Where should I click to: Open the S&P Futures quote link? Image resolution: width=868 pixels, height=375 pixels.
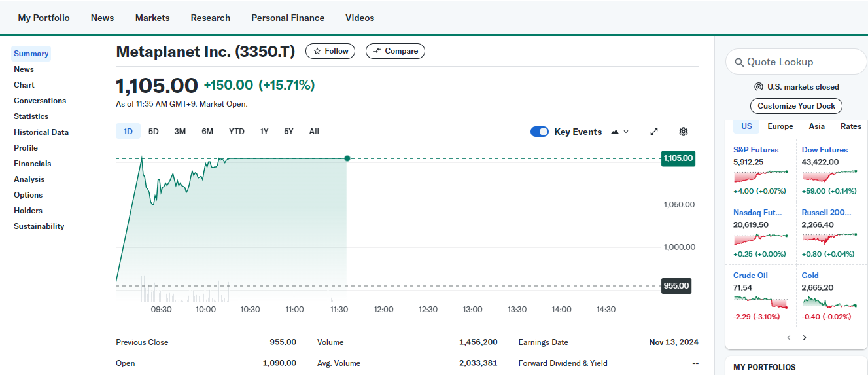[x=756, y=150]
